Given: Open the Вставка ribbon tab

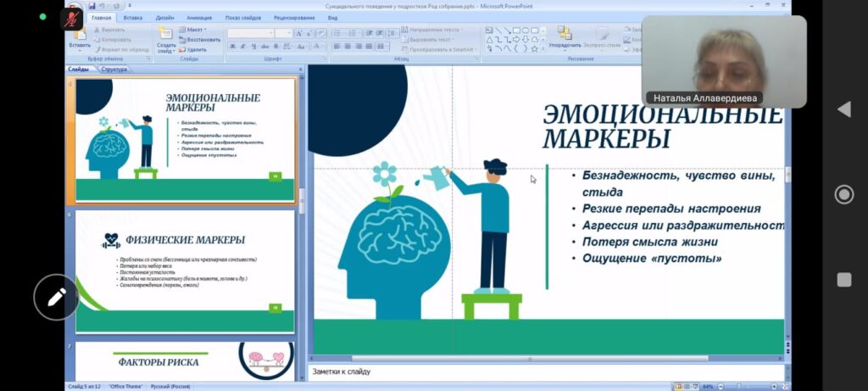Looking at the screenshot, I should [x=132, y=17].
